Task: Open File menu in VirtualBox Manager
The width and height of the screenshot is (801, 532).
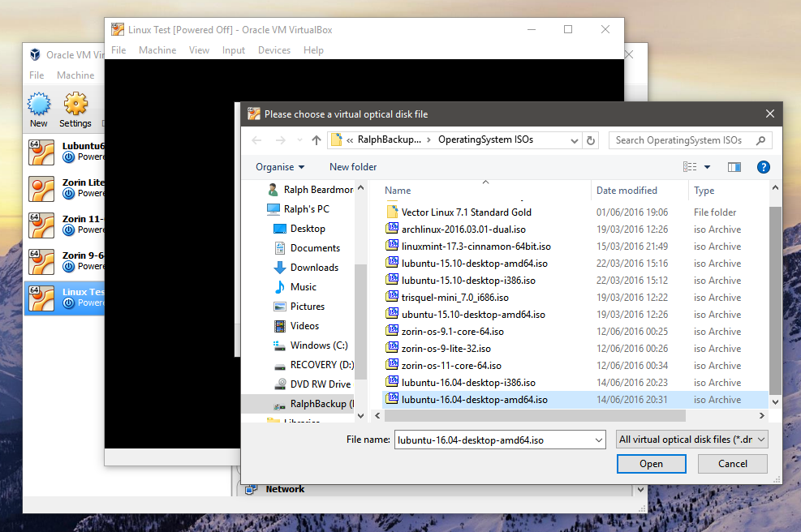Action: tap(37, 75)
